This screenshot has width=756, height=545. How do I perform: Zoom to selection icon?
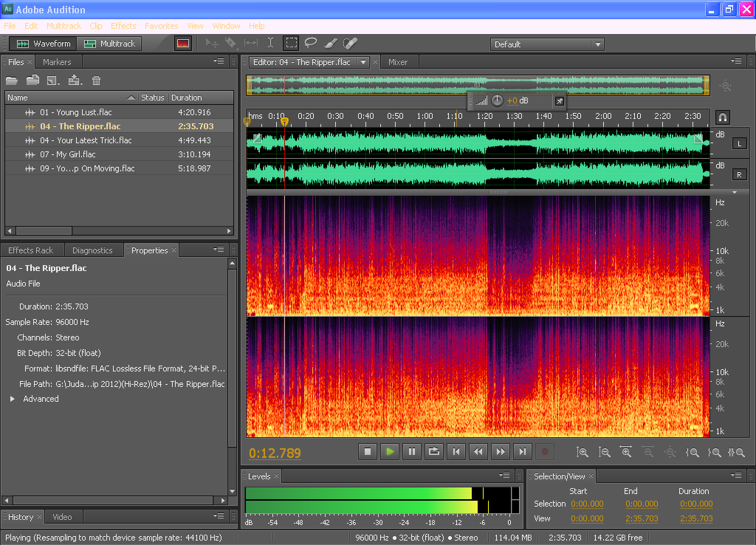point(736,453)
